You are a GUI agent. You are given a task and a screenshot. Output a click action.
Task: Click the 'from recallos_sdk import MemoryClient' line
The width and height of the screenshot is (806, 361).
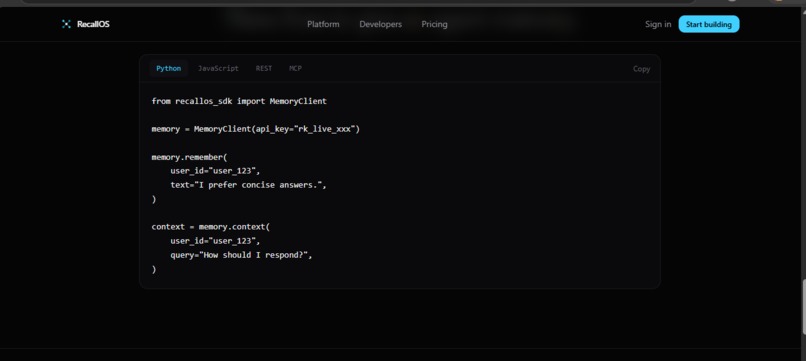point(239,101)
